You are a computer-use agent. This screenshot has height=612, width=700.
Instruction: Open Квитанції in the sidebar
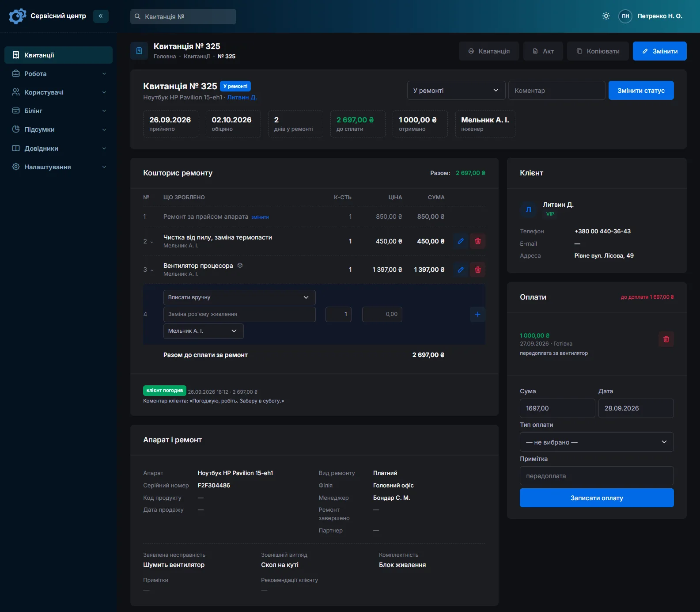click(58, 55)
